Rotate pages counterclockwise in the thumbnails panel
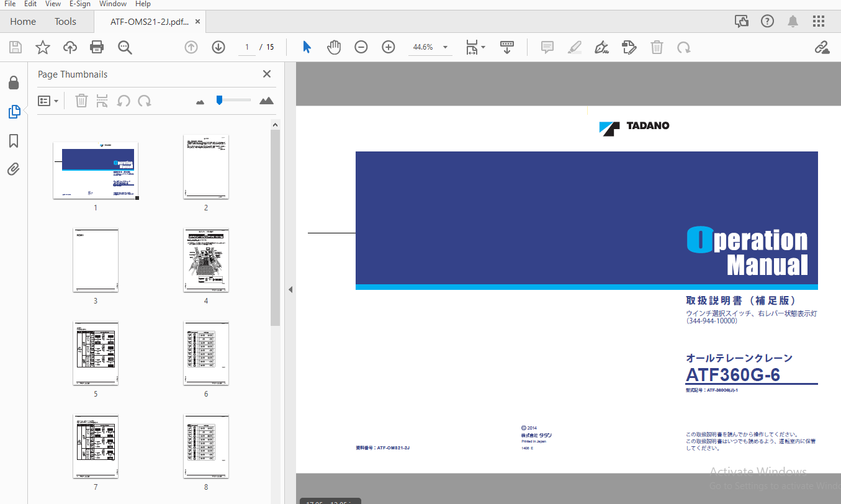 coord(124,101)
